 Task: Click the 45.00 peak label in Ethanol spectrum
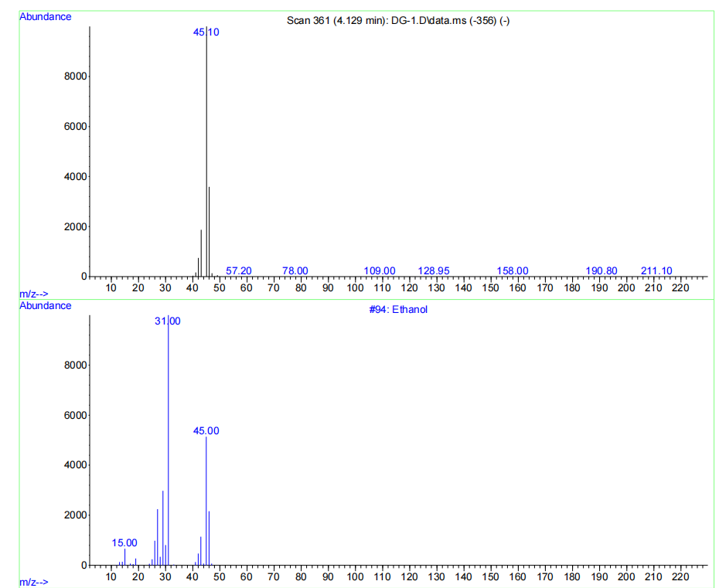[206, 431]
